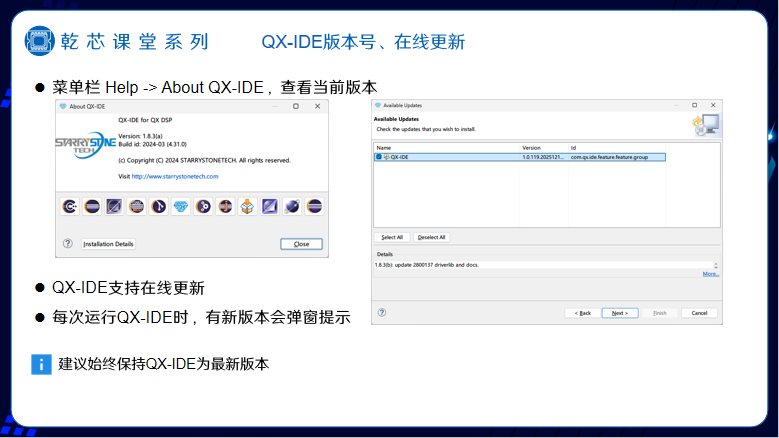Click the More... link under Details
779x438 pixels.
click(710, 274)
